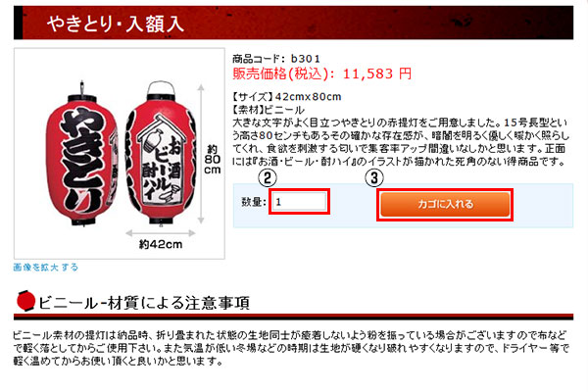
Task: Click the red lantern icon beside ビニール heading
Action: [25, 301]
